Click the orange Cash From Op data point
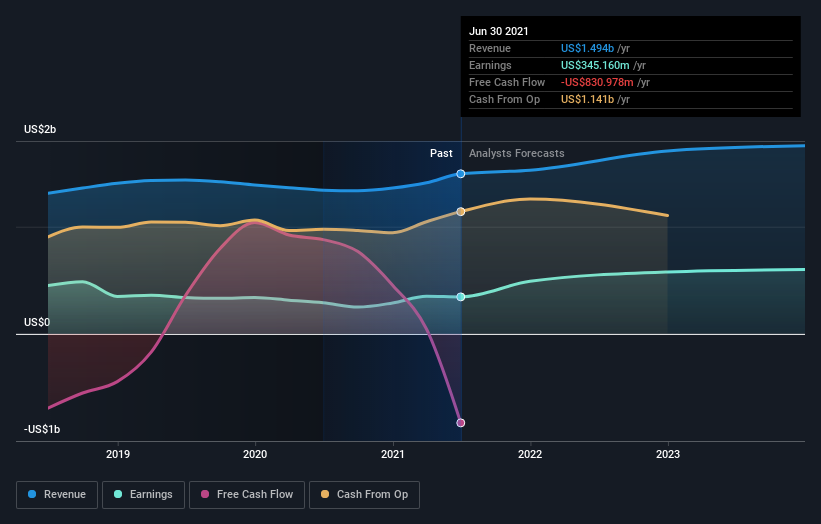Viewport: 821px width, 524px height. [461, 211]
